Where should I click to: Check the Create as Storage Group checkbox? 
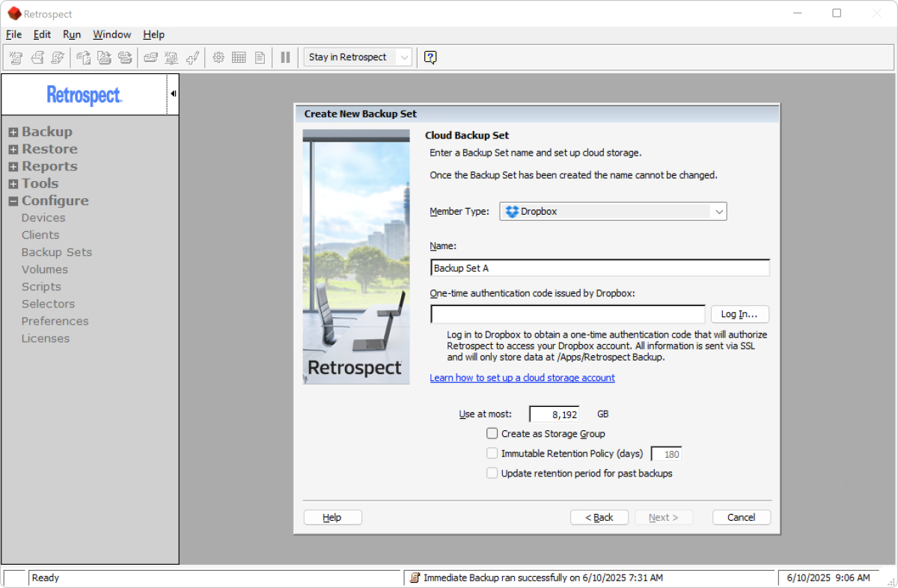point(492,433)
